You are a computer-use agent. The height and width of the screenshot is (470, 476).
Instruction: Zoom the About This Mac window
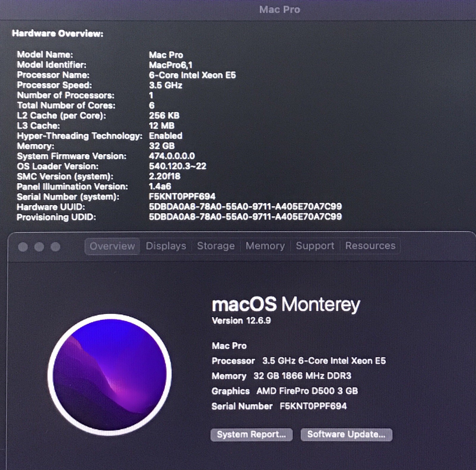(55, 247)
